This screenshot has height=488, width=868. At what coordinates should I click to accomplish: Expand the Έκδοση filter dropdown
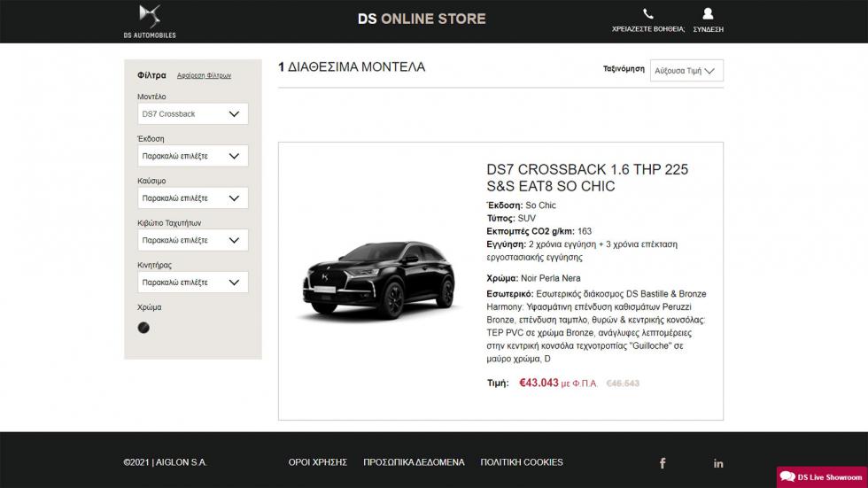193,156
